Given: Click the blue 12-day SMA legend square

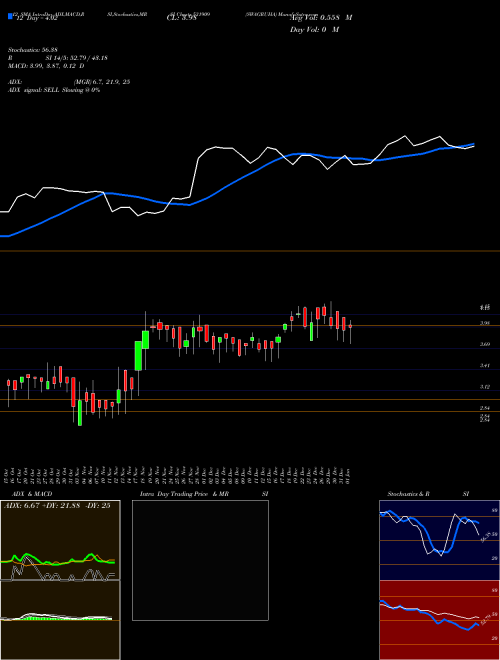Looking at the screenshot, I should 10,17.
